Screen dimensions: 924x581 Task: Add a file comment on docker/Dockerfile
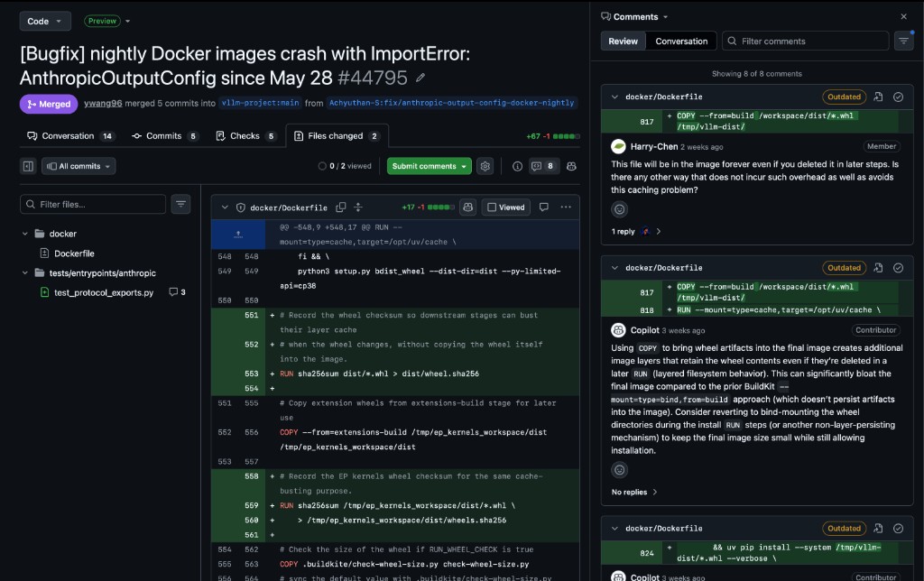pyautogui.click(x=544, y=207)
